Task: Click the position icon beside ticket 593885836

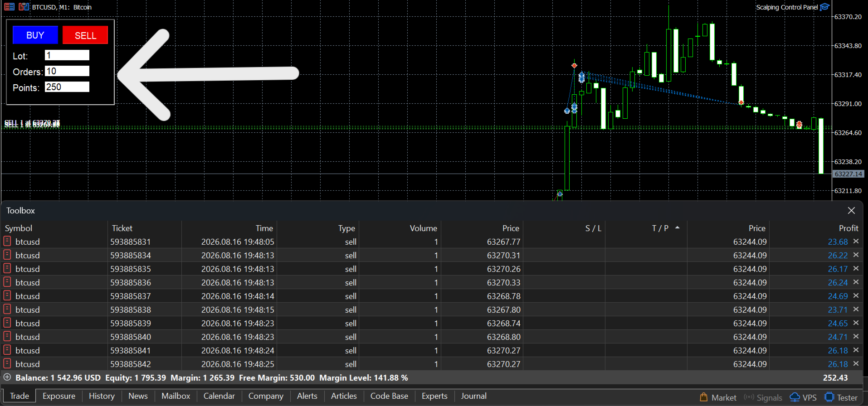Action: pos(7,282)
